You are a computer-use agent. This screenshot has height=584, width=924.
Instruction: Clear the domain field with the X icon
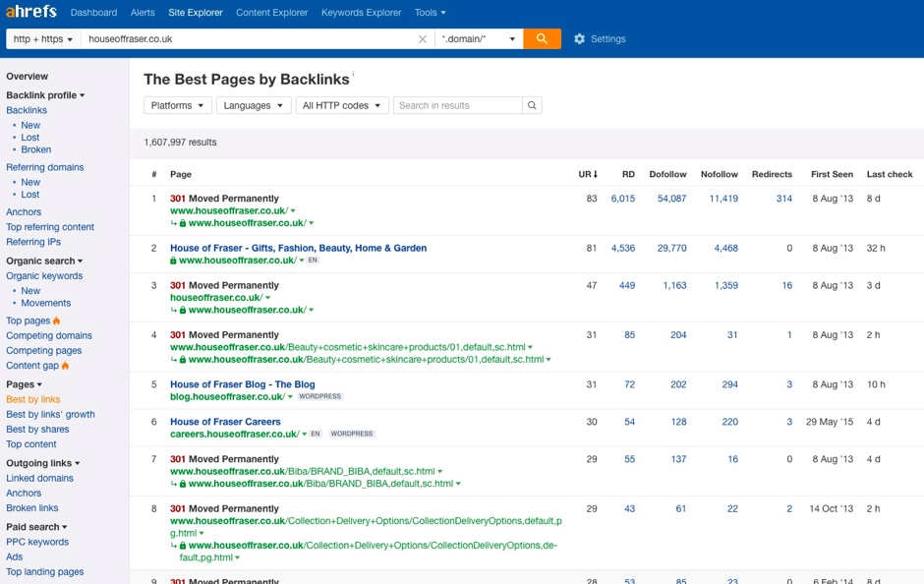423,39
